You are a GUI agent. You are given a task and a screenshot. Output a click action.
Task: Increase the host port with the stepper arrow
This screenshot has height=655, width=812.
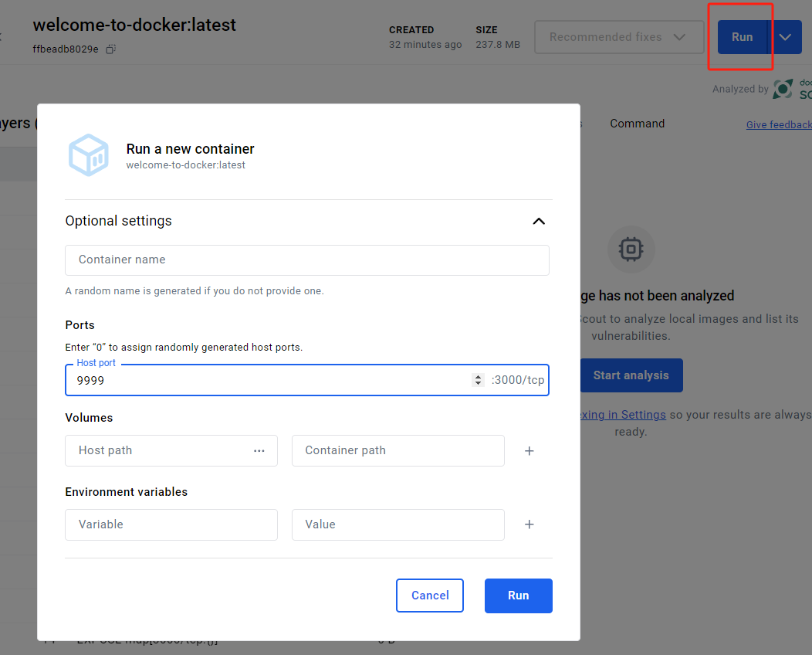coord(478,376)
